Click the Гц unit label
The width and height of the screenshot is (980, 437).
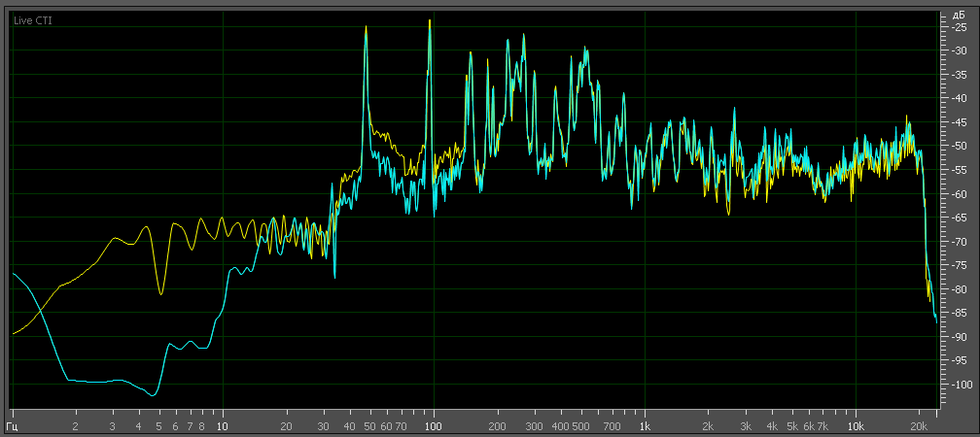point(13,425)
